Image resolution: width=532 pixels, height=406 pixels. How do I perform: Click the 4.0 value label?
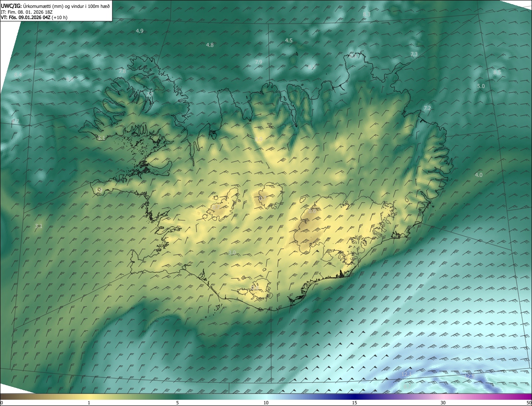point(479,175)
